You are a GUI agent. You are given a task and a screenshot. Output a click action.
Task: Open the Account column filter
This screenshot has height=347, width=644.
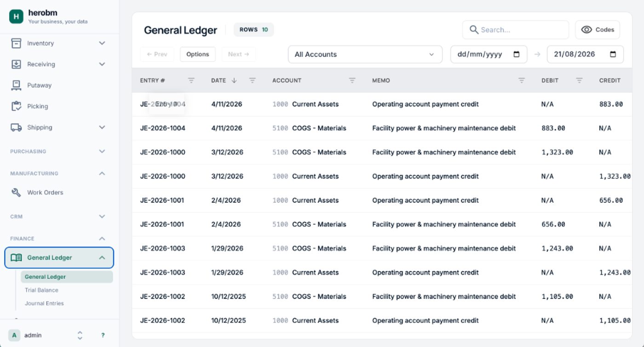(352, 80)
